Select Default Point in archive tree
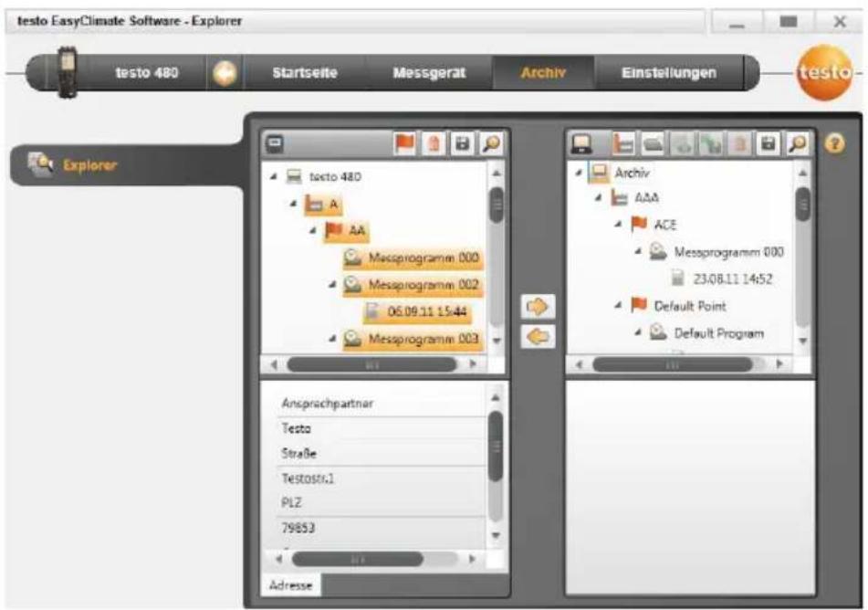The image size is (868, 610). (x=690, y=306)
